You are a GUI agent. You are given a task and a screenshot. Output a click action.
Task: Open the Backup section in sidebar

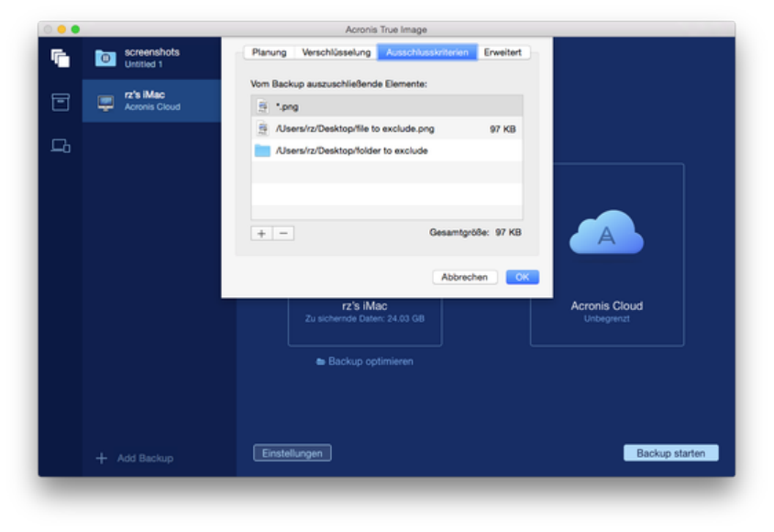61,59
